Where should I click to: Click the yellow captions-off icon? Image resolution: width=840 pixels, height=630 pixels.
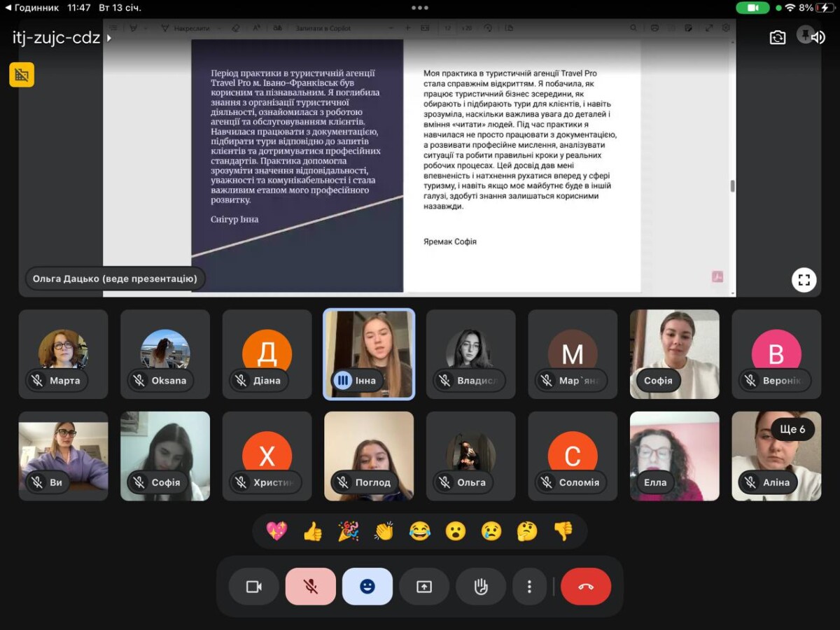coord(22,75)
